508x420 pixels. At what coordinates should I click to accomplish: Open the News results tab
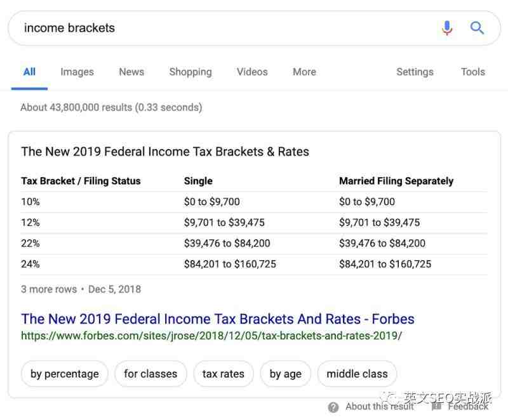pos(131,72)
